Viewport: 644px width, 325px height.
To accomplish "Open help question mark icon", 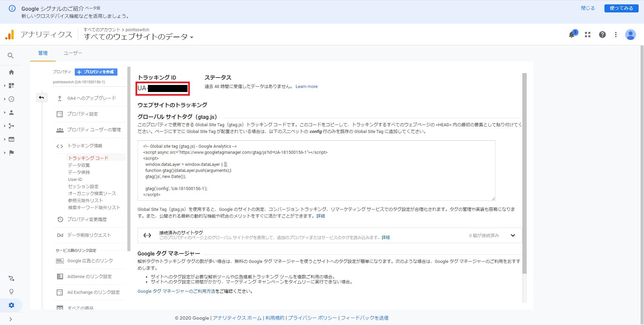I will pyautogui.click(x=602, y=35).
